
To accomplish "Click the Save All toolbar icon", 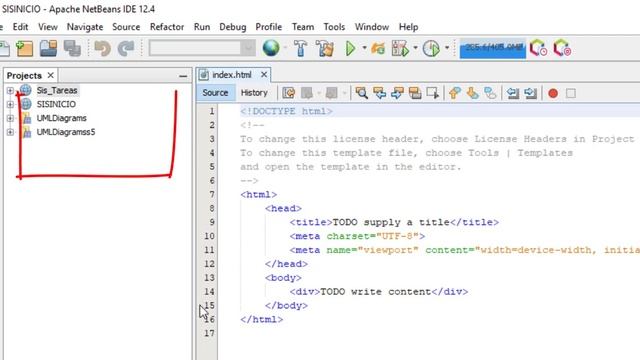I will point(72,49).
